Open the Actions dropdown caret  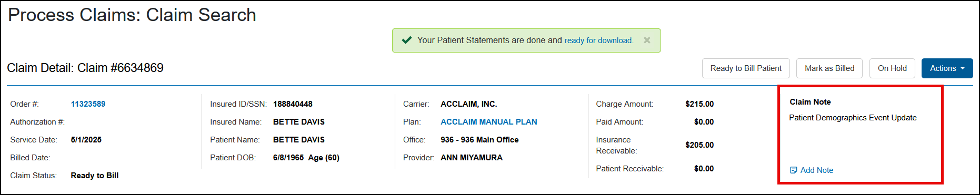click(963, 68)
